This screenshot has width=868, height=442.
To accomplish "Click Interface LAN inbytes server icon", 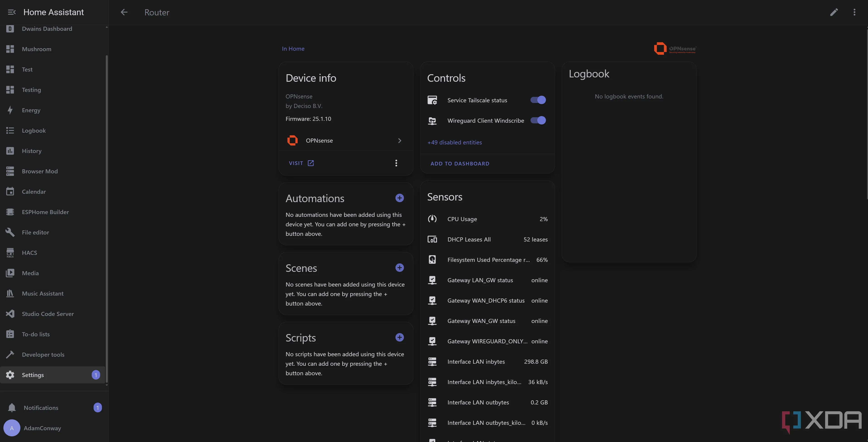I will pos(432,362).
